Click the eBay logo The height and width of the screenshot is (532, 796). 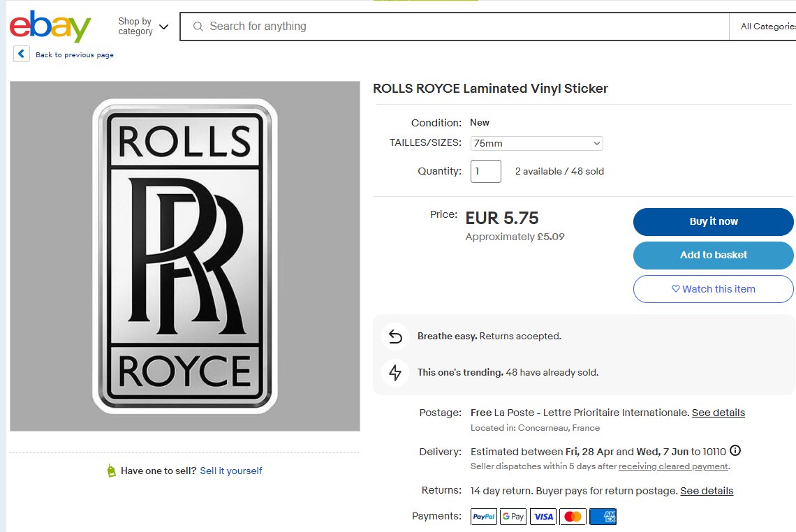point(50,27)
